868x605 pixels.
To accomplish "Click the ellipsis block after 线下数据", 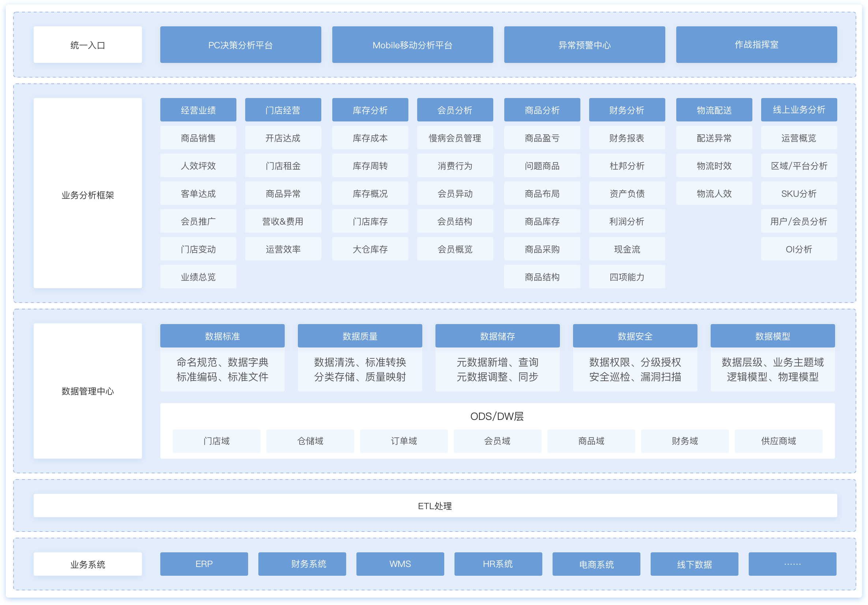I will 792,564.
